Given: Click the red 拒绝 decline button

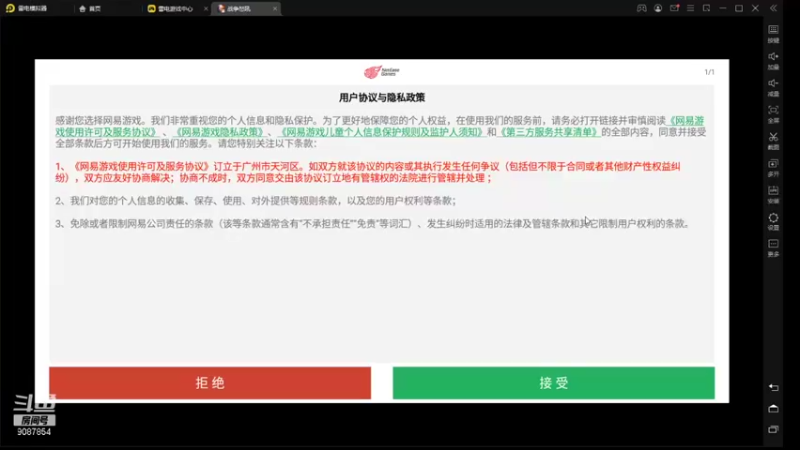Looking at the screenshot, I should (210, 383).
